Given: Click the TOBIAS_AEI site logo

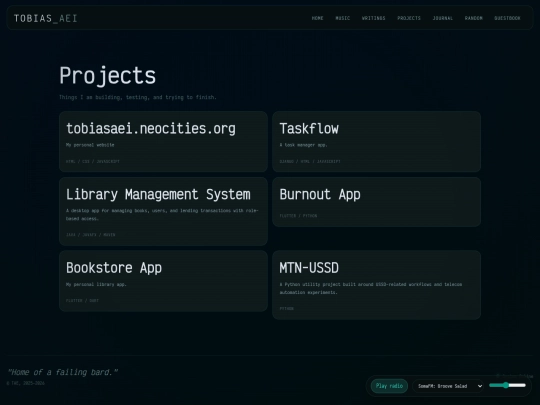Looking at the screenshot, I should point(45,18).
